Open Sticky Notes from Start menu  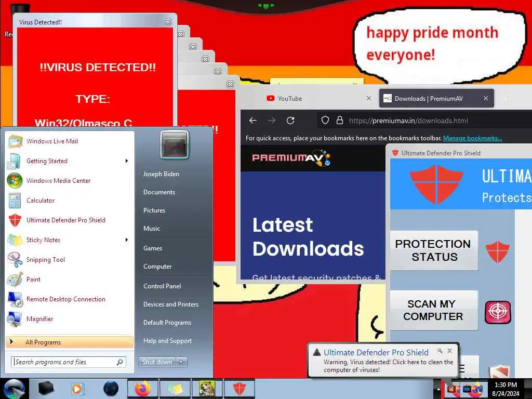click(x=70, y=240)
